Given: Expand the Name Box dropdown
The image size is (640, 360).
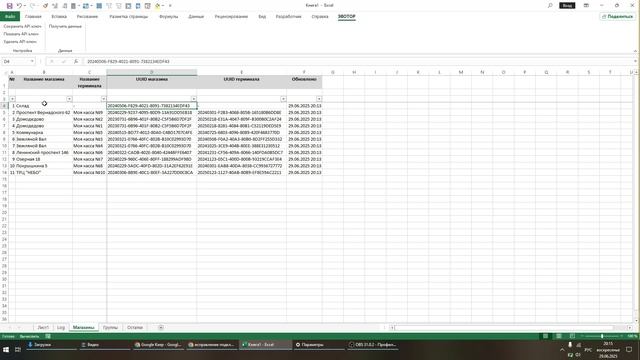Looking at the screenshot, I should [32, 61].
